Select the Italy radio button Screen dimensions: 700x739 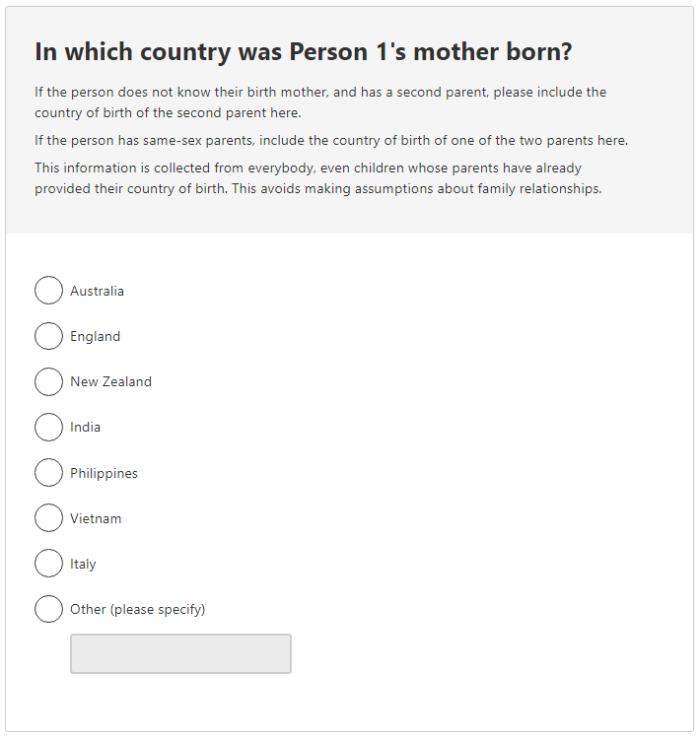pos(48,564)
